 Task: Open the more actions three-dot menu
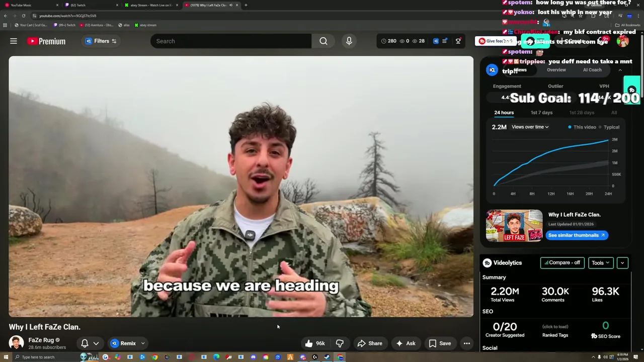(467, 343)
